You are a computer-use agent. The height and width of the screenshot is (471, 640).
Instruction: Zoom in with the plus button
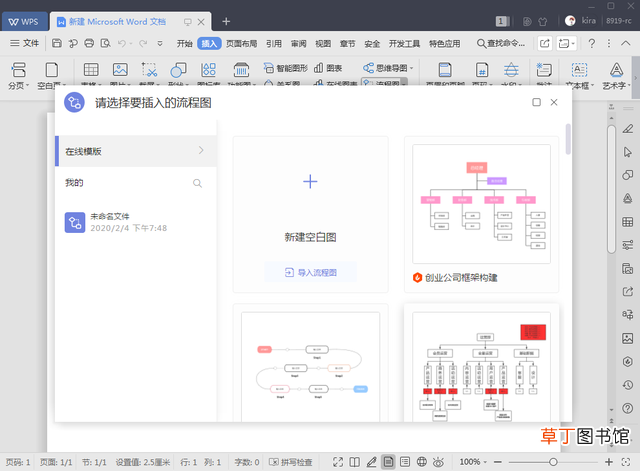[609, 462]
